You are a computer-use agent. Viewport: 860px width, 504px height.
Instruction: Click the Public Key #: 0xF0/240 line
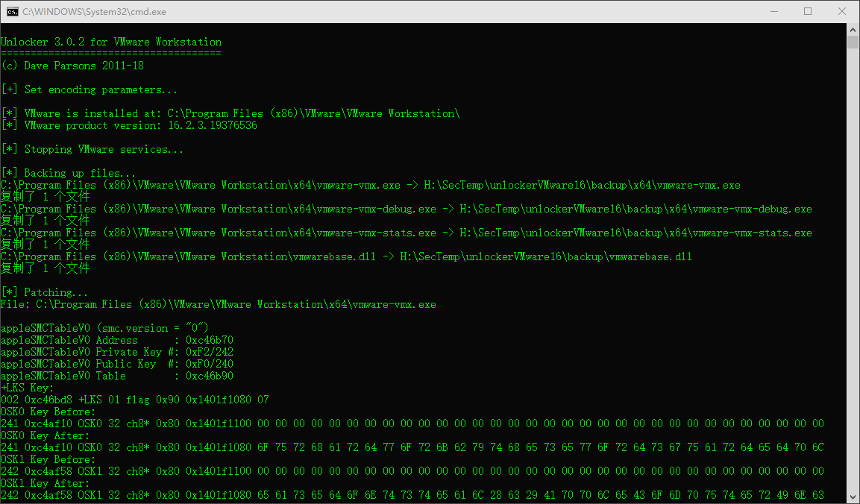pos(117,364)
